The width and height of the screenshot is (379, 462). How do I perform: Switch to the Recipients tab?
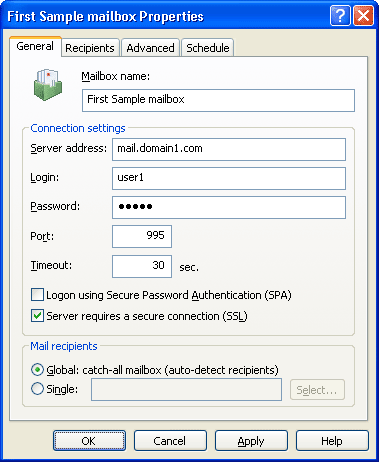[x=90, y=48]
